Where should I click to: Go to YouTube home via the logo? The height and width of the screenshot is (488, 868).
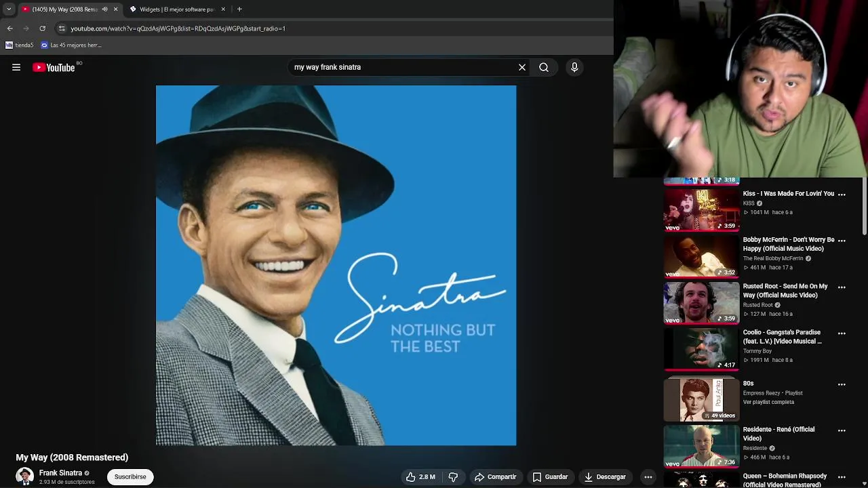(x=54, y=67)
